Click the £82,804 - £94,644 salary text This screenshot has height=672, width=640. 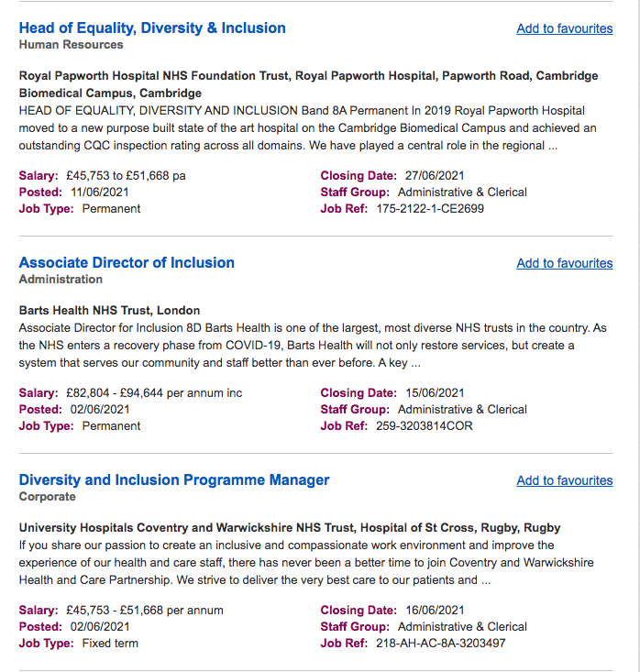click(x=154, y=392)
